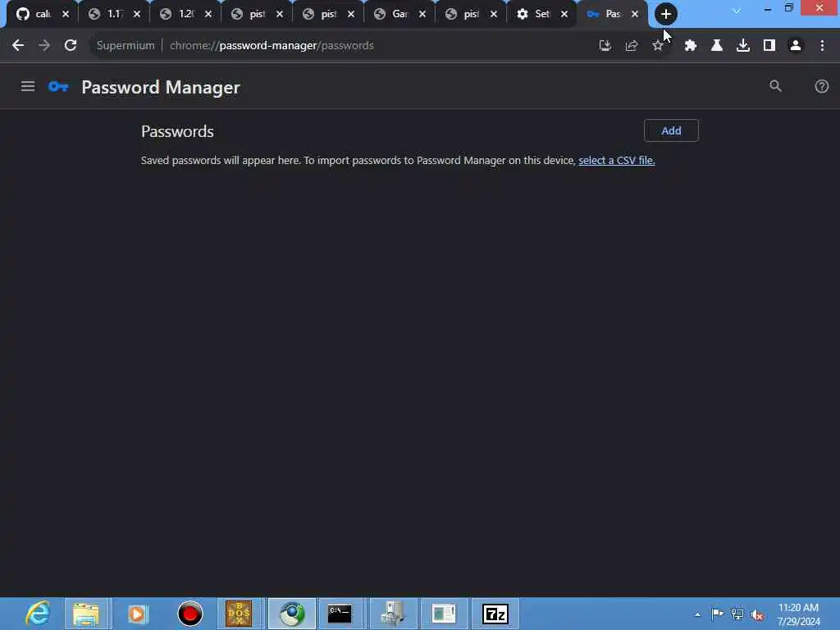Search passwords with the magnifier icon
The width and height of the screenshot is (840, 630).
775,86
